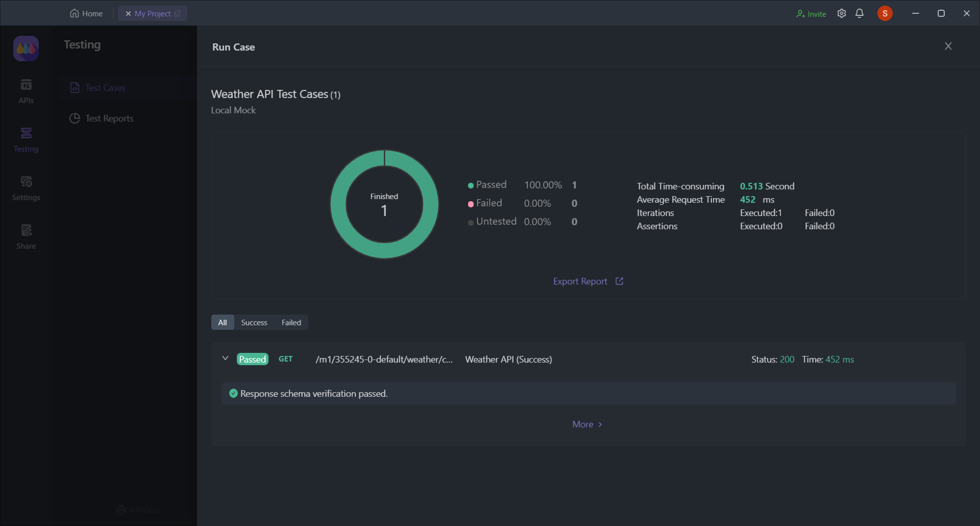Viewport: 980px width, 526px height.
Task: Click the Average Request Time label
Action: click(x=681, y=200)
